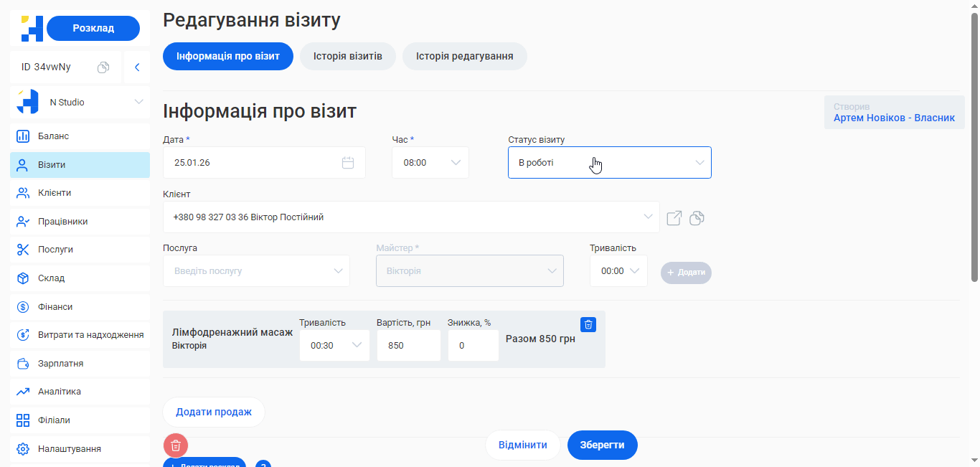Viewport: 980px width, 467px height.
Task: Open the date picker calendar icon
Action: 348,162
